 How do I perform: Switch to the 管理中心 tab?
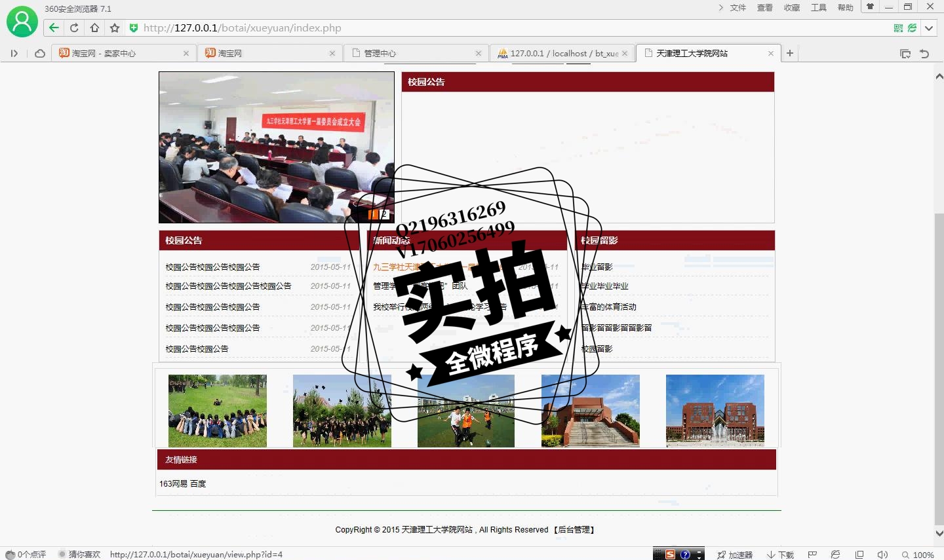click(x=416, y=53)
